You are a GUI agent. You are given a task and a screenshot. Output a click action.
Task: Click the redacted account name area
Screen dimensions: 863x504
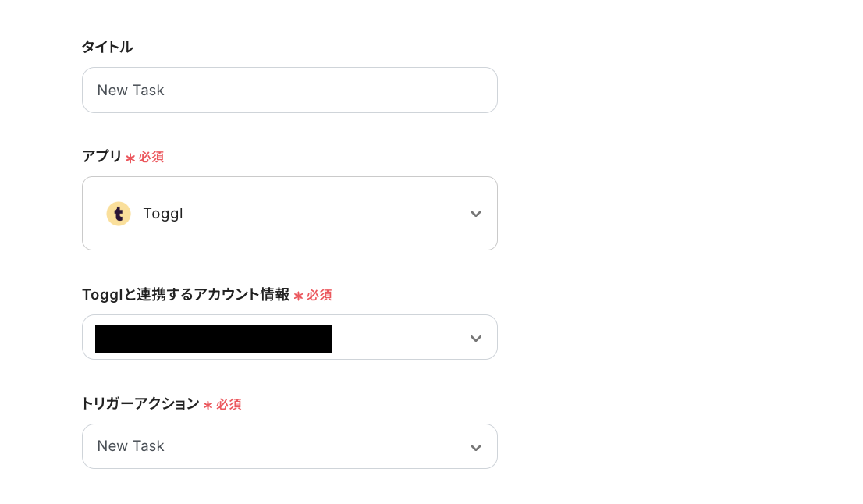coord(212,337)
